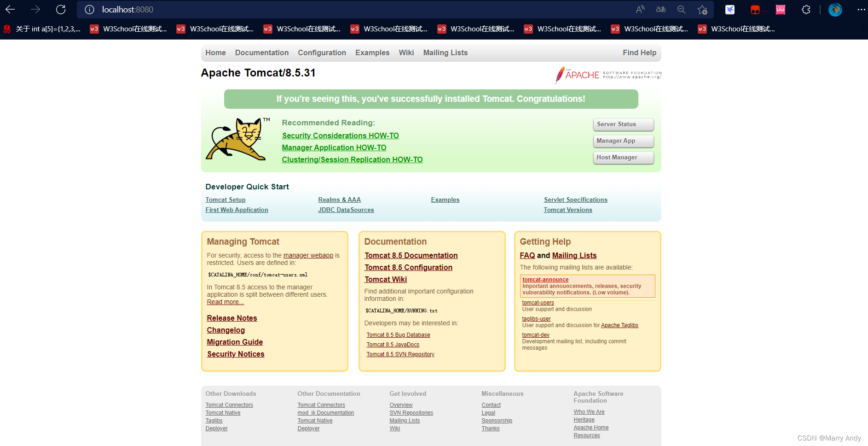This screenshot has width=868, height=446.
Task: Open the tomcat-dev mailing list link
Action: coord(536,335)
